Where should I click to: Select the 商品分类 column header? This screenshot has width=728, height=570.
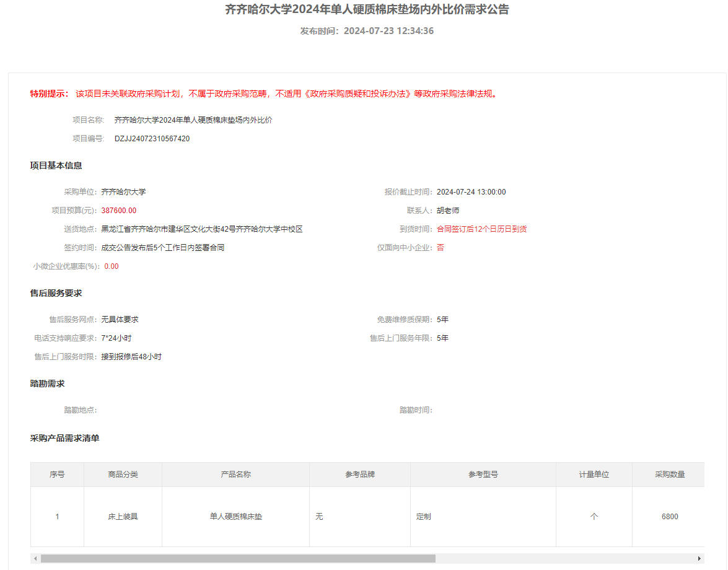(123, 475)
